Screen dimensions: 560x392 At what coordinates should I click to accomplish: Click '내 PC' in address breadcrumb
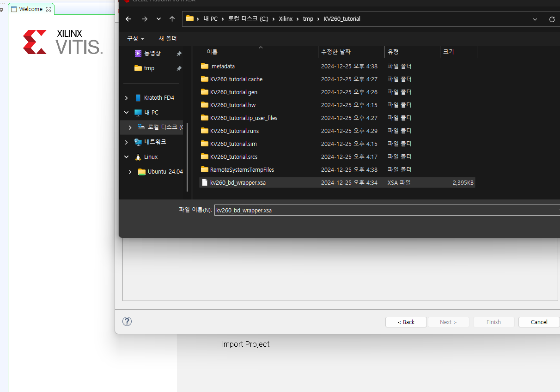(x=210, y=19)
